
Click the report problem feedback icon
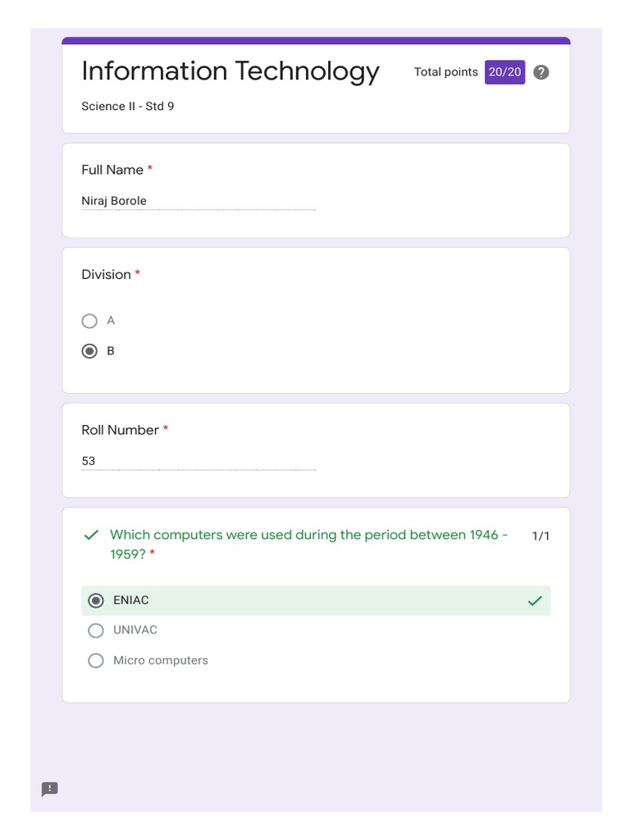(50, 789)
